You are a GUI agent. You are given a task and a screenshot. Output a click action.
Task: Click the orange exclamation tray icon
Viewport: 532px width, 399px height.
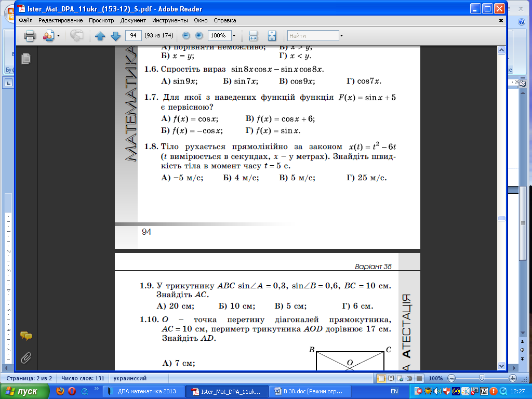(x=494, y=392)
